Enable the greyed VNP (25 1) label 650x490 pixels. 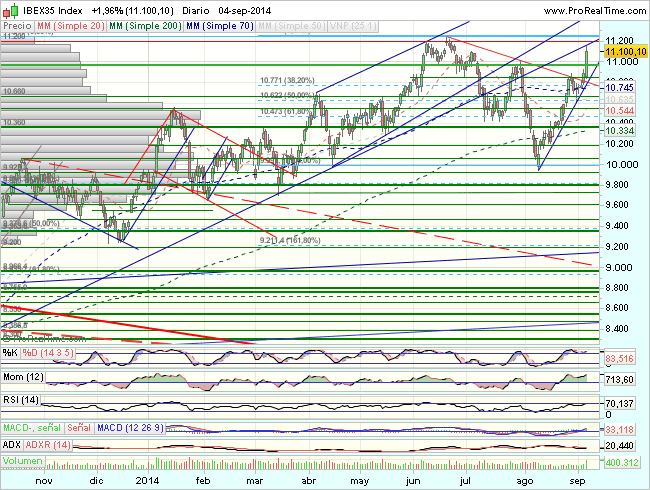(353, 26)
